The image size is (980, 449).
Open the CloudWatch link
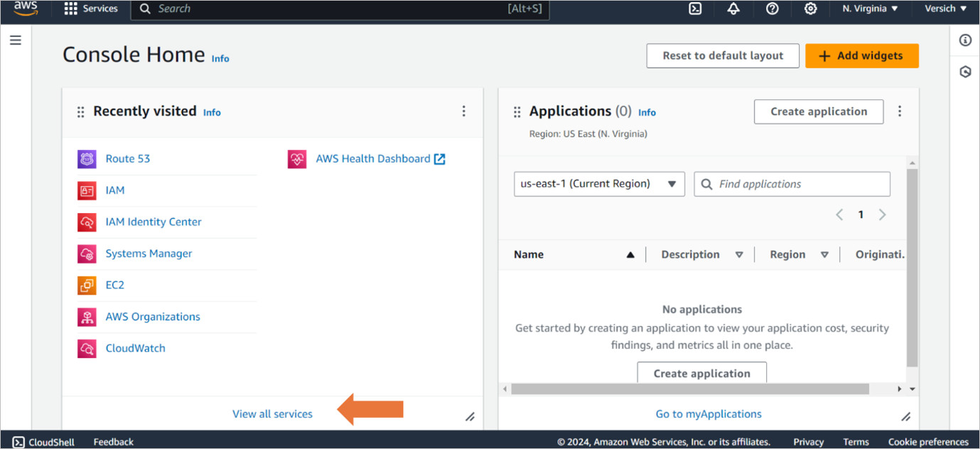[136, 348]
